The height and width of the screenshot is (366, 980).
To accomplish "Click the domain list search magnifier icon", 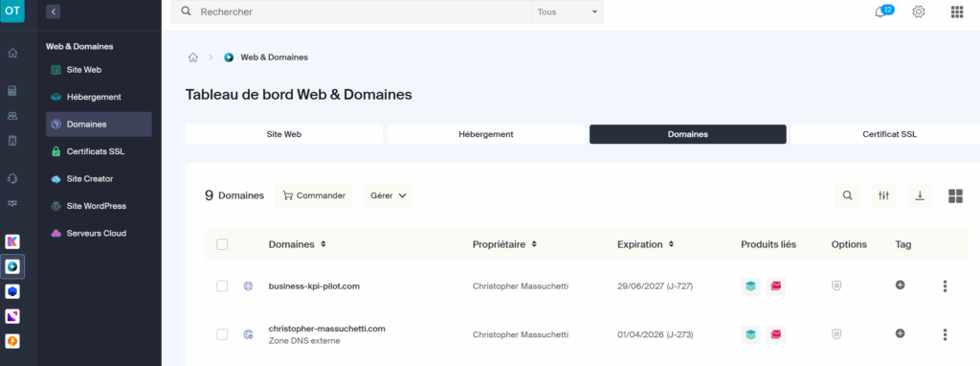I will (x=848, y=195).
